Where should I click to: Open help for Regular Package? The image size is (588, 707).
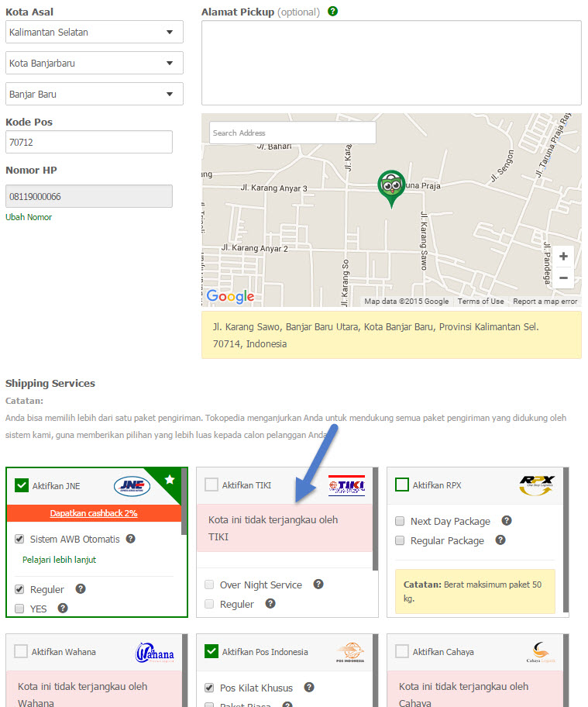(500, 540)
